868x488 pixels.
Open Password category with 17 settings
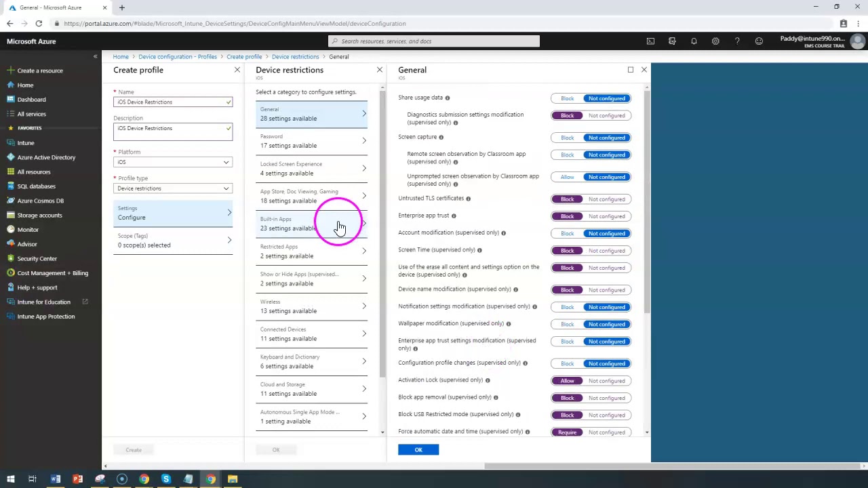(312, 141)
